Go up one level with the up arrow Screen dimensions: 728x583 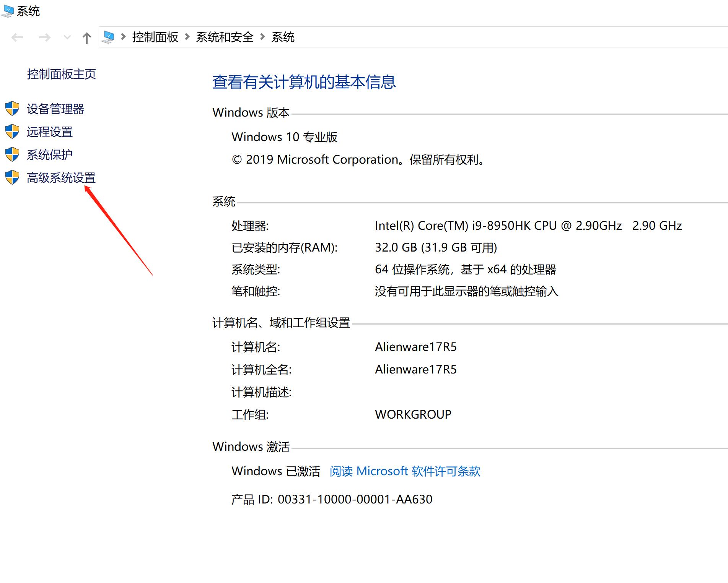(x=87, y=37)
